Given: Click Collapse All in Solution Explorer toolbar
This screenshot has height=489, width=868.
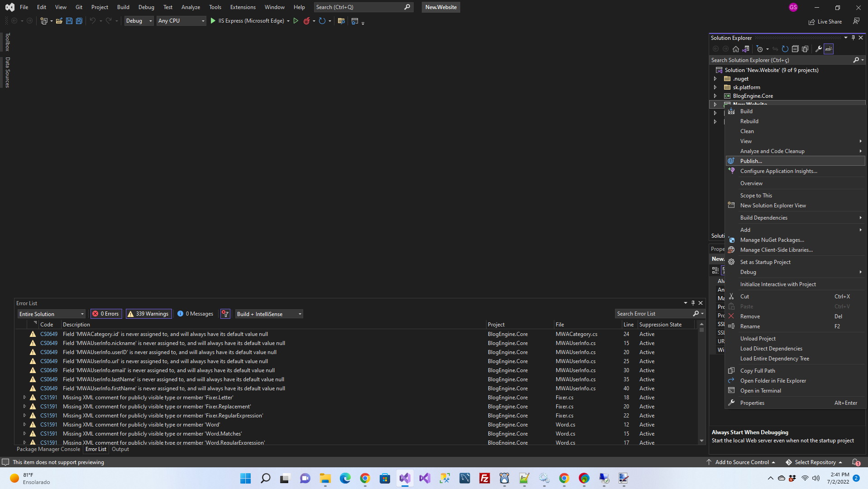Looking at the screenshot, I should click(x=795, y=49).
